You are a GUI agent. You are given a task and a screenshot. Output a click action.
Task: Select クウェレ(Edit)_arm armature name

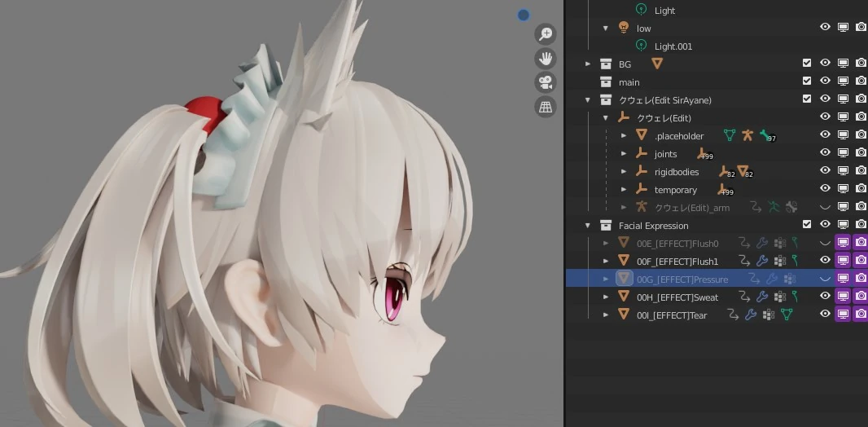click(692, 208)
